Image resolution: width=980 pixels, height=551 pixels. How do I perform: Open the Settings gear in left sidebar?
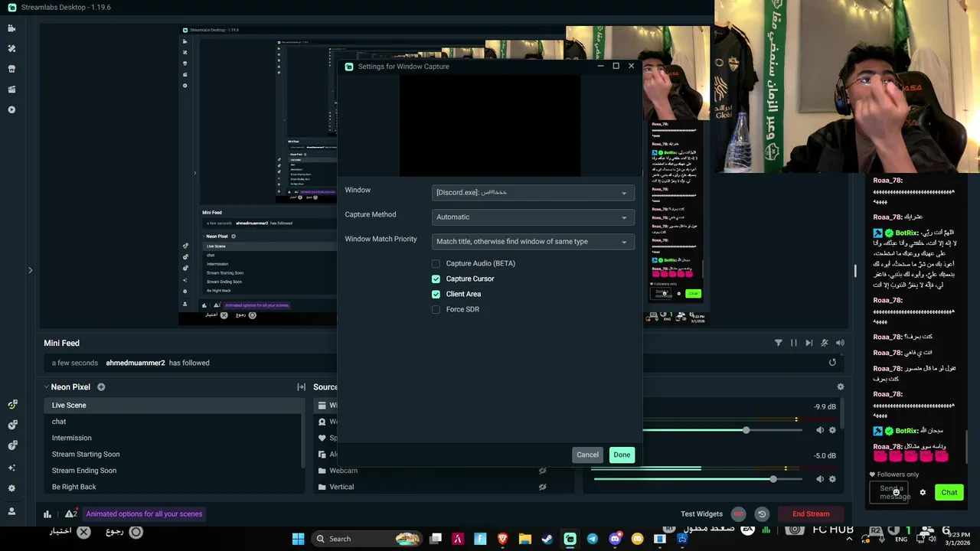pos(11,488)
